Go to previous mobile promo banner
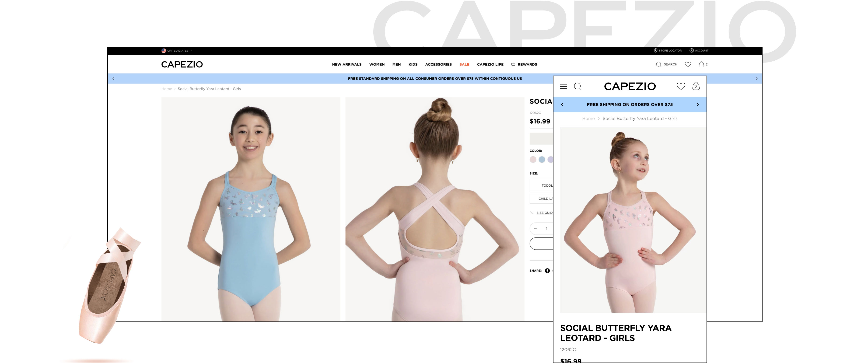This screenshot has width=868, height=363. tap(562, 105)
